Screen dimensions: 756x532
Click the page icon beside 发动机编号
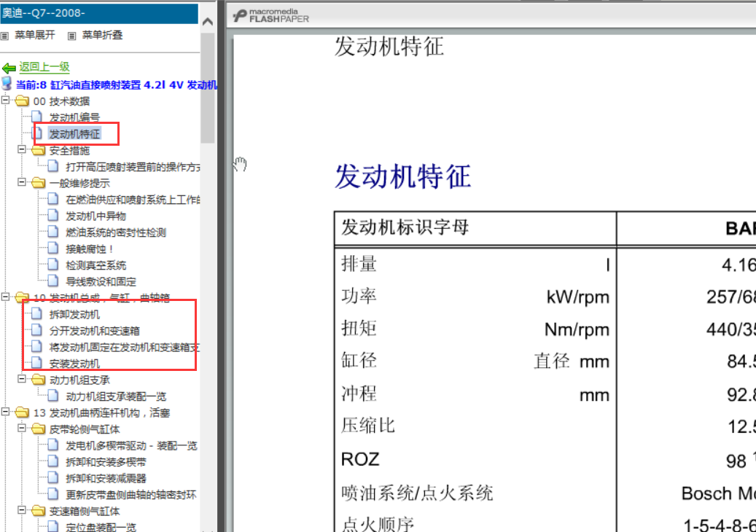pyautogui.click(x=36, y=116)
